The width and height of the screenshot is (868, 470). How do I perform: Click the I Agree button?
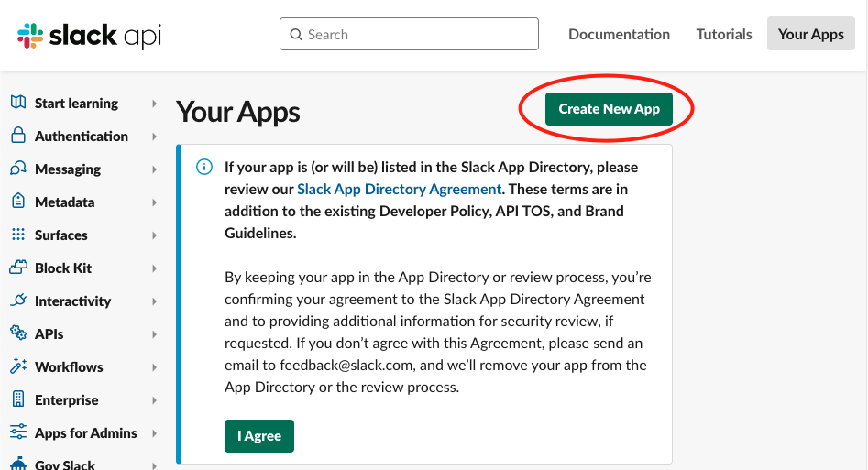click(259, 436)
